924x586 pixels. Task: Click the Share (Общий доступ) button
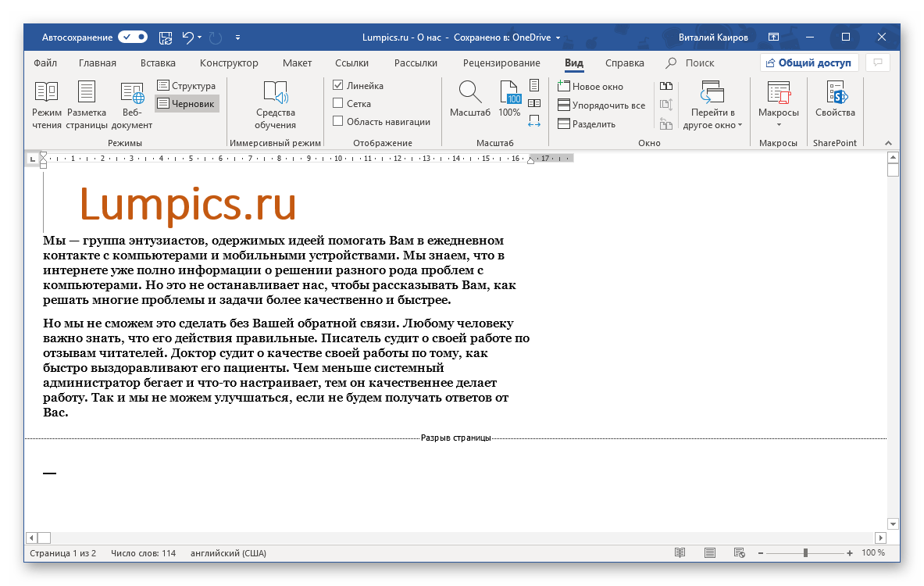click(808, 63)
